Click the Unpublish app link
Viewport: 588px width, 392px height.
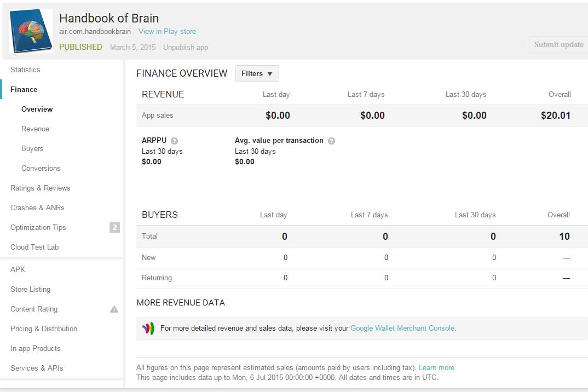[186, 47]
